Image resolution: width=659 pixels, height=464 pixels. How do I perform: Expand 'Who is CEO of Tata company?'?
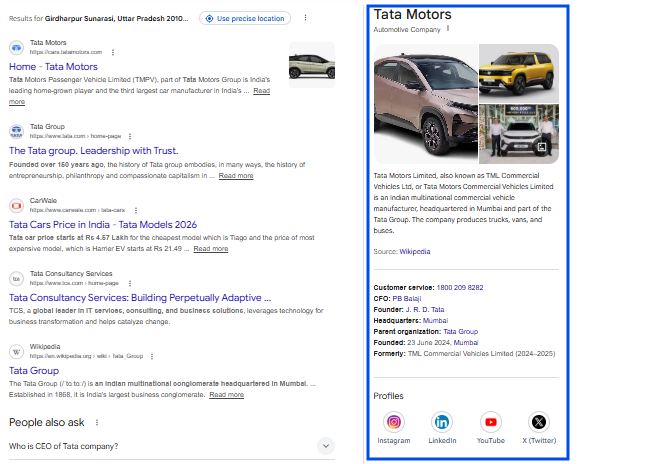coord(326,446)
